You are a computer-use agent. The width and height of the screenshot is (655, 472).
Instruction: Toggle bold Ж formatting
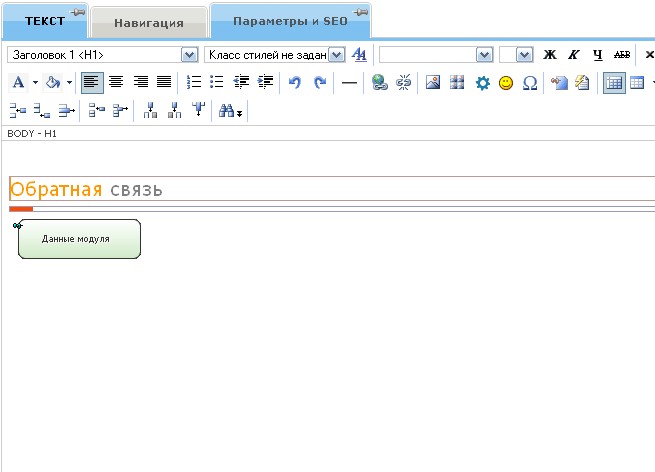click(549, 55)
